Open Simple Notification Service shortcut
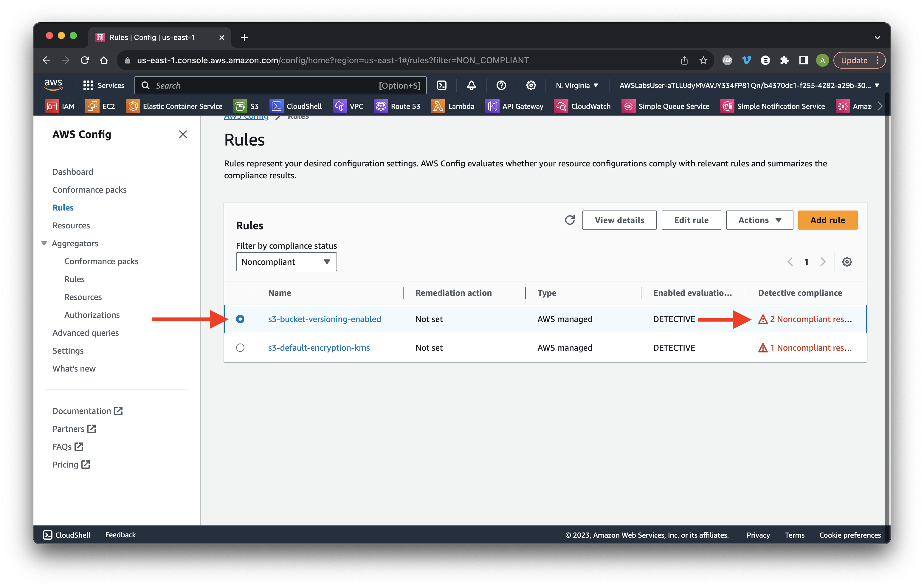 [772, 106]
